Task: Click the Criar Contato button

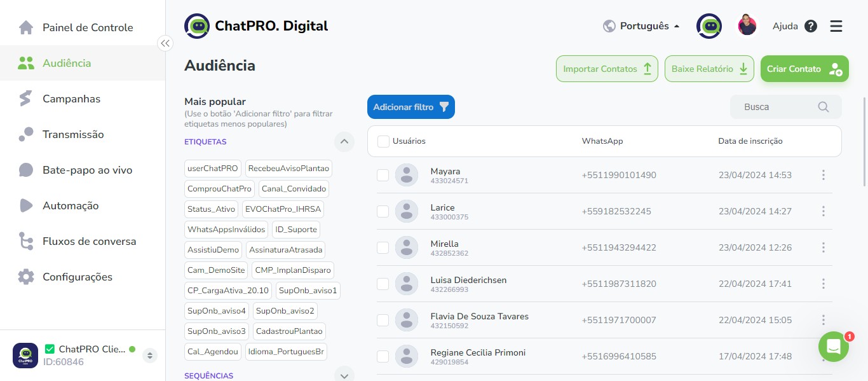Action: click(x=804, y=69)
